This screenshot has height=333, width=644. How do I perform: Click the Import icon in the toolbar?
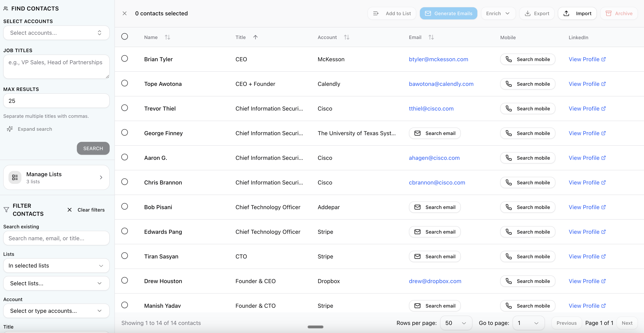[x=566, y=13]
